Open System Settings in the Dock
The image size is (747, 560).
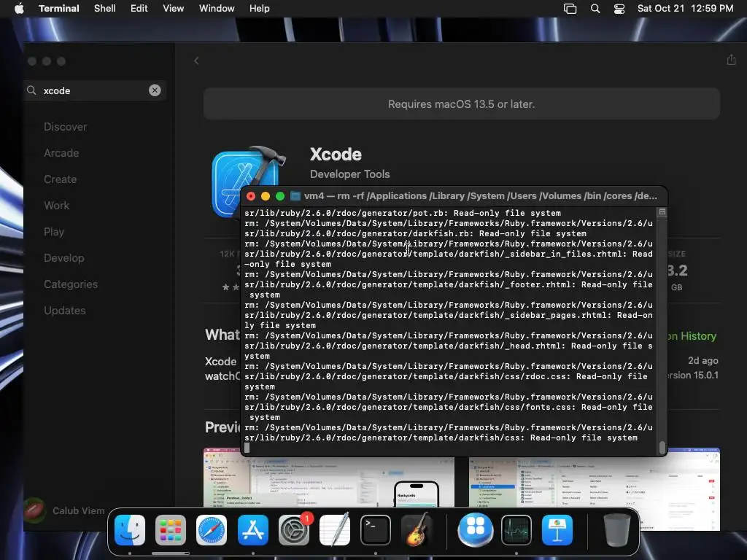[x=294, y=530]
